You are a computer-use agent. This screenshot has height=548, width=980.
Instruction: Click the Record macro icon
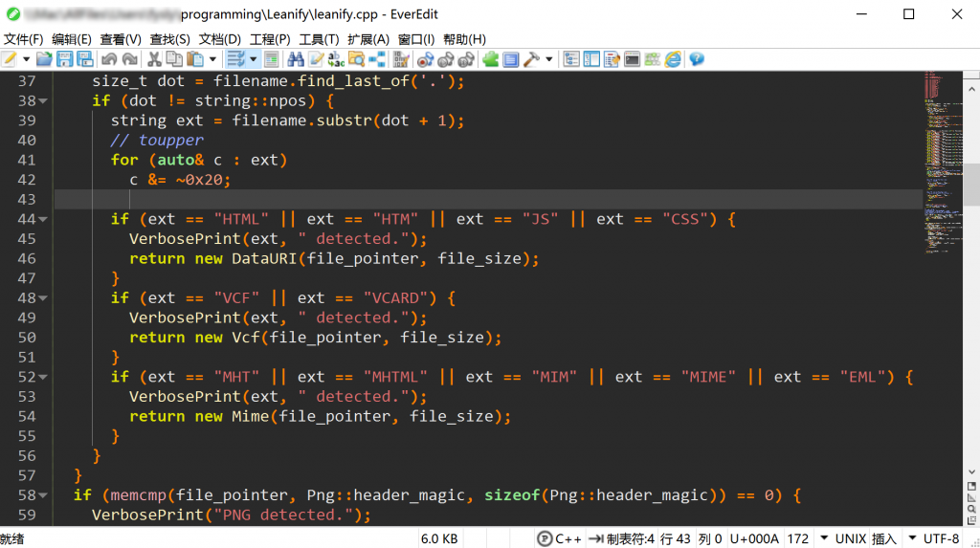[426, 59]
